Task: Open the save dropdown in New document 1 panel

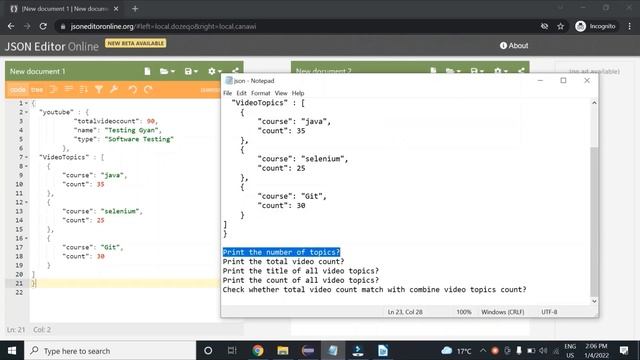Action: [191, 71]
